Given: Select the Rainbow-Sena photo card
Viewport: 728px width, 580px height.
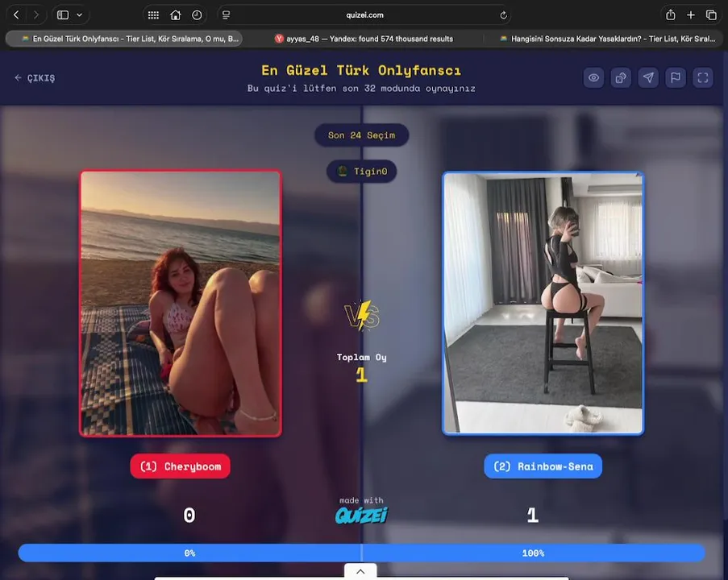Looking at the screenshot, I should (543, 303).
